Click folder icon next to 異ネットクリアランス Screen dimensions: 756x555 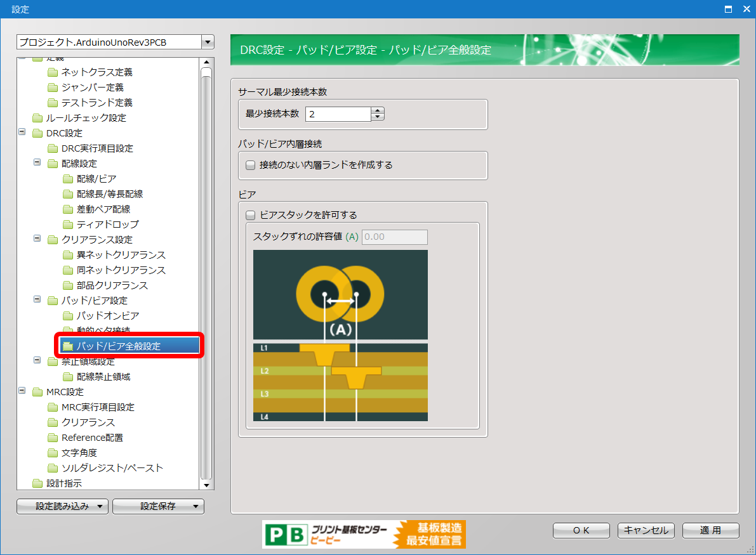68,255
